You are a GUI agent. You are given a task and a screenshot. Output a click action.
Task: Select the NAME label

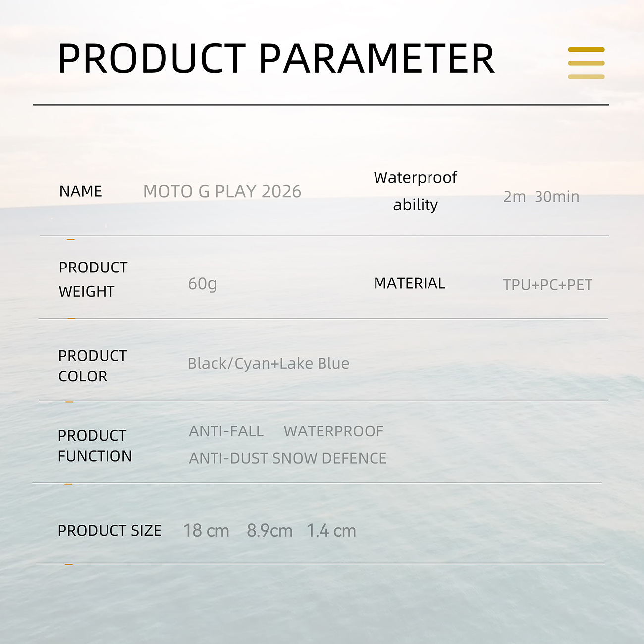click(80, 191)
